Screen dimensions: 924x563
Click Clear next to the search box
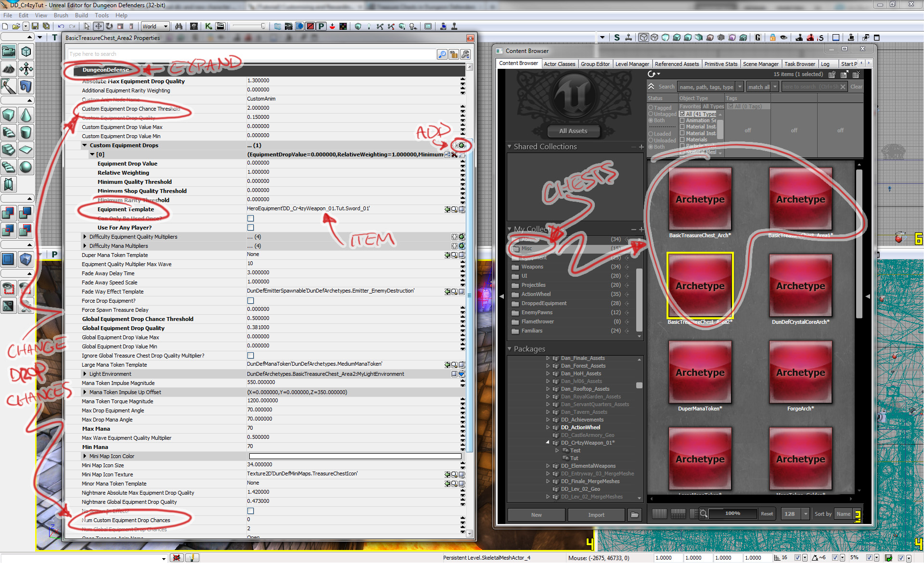point(856,87)
